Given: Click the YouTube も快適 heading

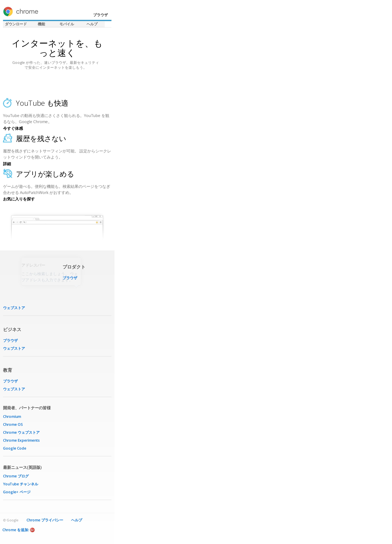Looking at the screenshot, I should 42,103.
